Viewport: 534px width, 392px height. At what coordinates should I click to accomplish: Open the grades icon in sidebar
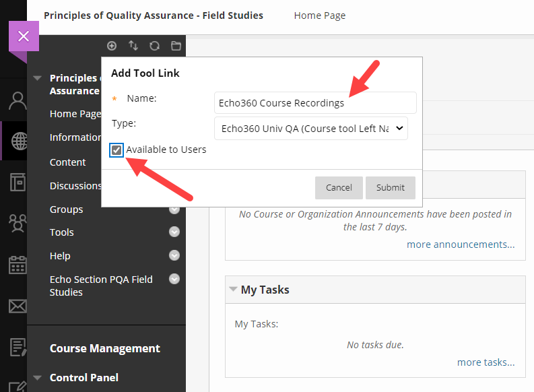coord(18,347)
